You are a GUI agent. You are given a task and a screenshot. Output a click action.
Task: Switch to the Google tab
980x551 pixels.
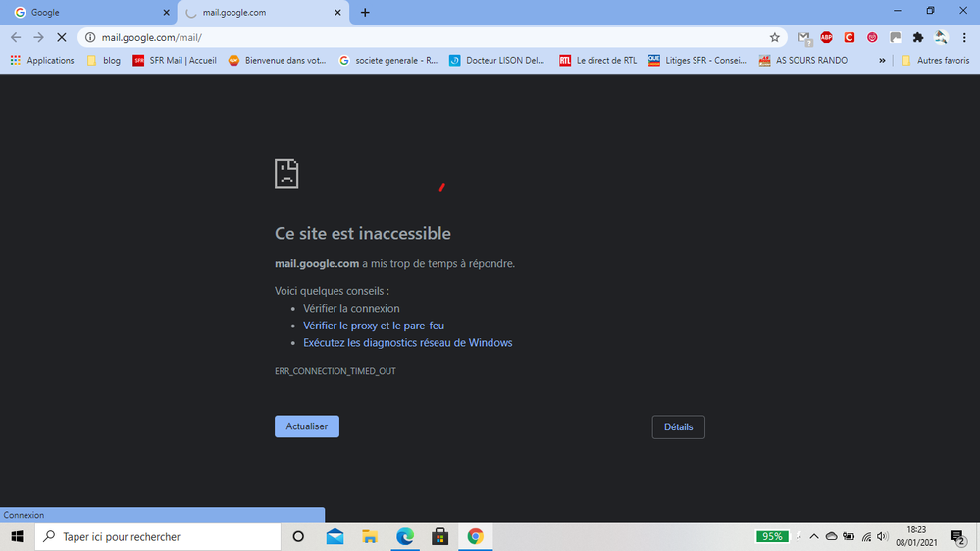click(88, 13)
